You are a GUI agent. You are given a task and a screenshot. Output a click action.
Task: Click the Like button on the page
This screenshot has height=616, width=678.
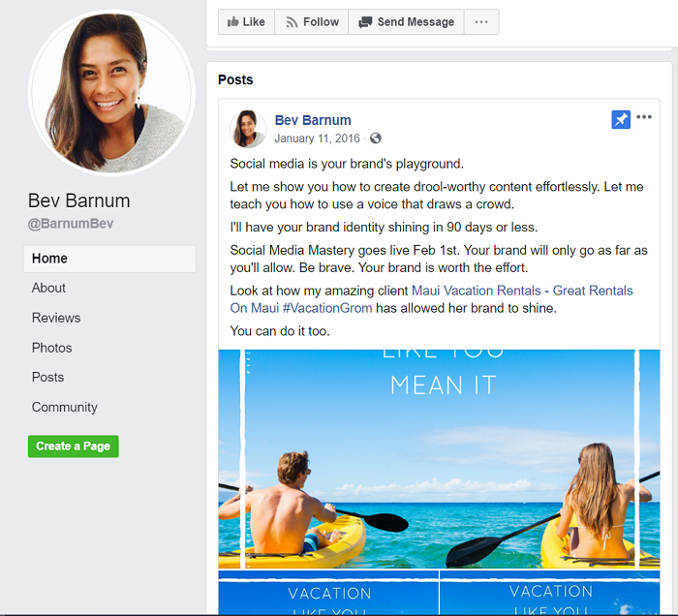(x=246, y=21)
